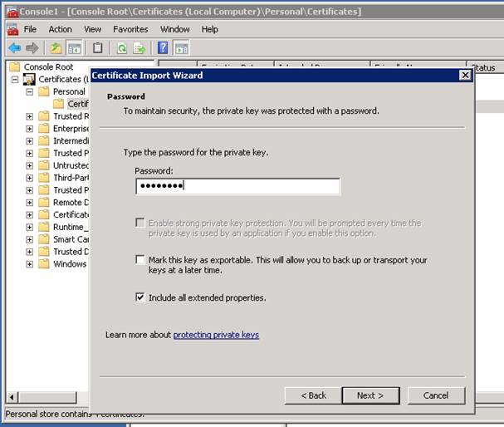504x427 pixels.
Task: Open the Help toolbar icon
Action: (163, 48)
